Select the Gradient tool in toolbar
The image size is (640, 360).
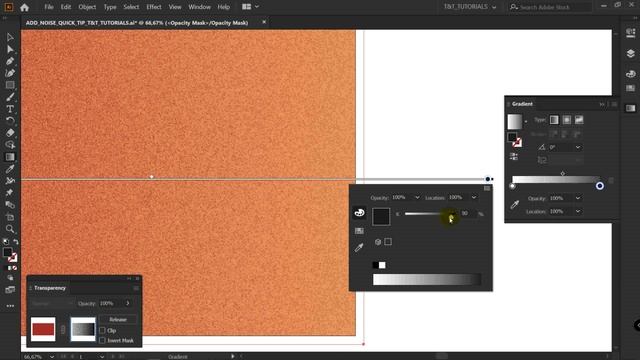coord(10,157)
